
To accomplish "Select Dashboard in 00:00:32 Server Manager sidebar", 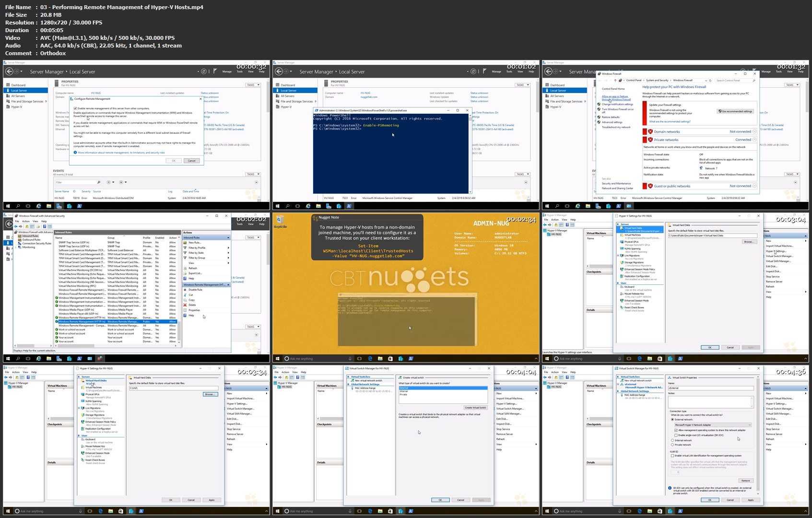I will pyautogui.click(x=18, y=85).
